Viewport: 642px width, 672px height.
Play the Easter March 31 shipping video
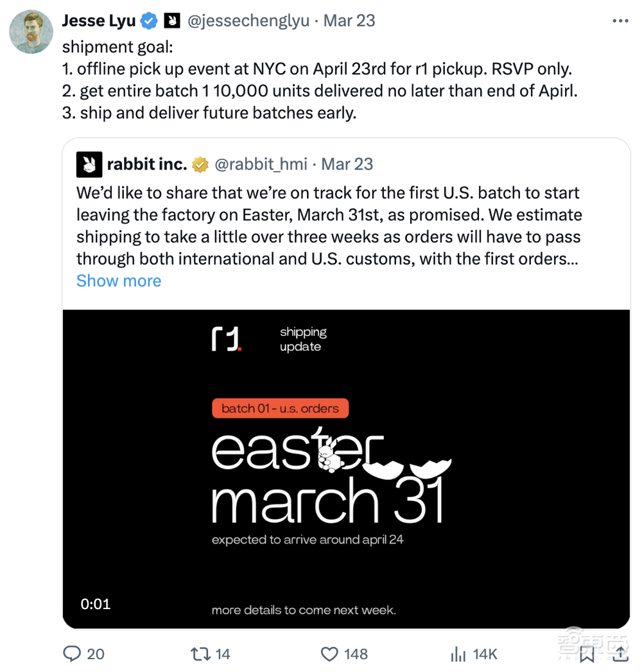[x=346, y=469]
